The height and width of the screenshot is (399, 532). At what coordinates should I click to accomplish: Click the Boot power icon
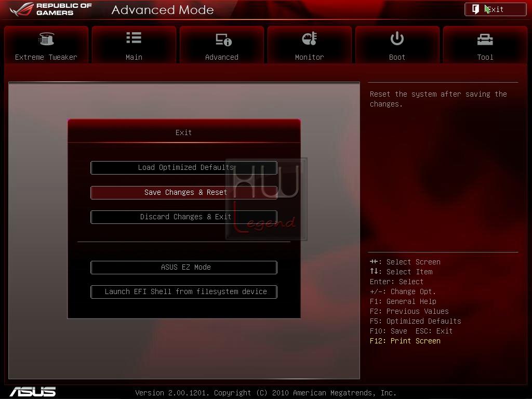pos(397,38)
